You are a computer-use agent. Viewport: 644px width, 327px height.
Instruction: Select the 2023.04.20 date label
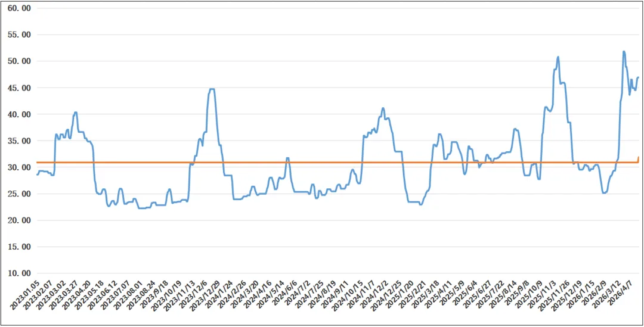[x=75, y=295]
